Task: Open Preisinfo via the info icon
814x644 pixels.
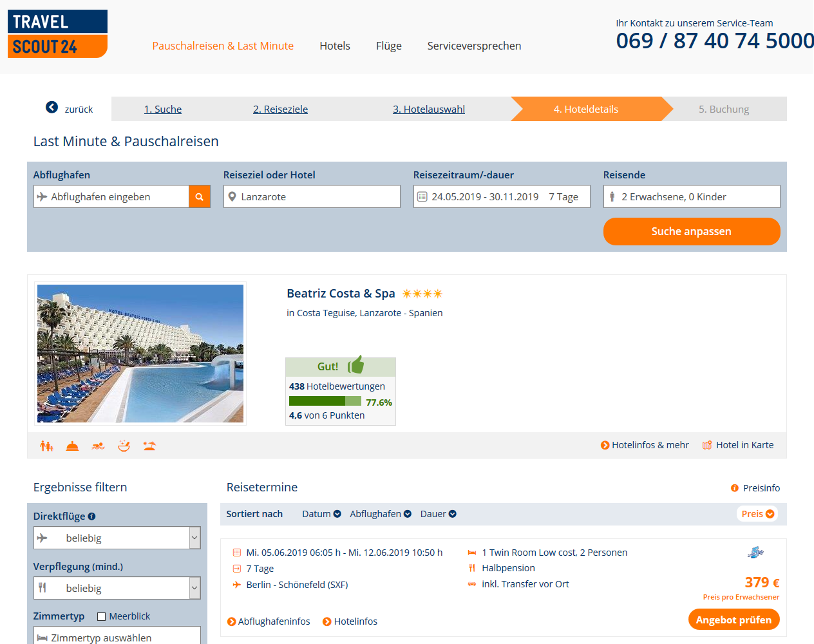Action: coord(735,488)
